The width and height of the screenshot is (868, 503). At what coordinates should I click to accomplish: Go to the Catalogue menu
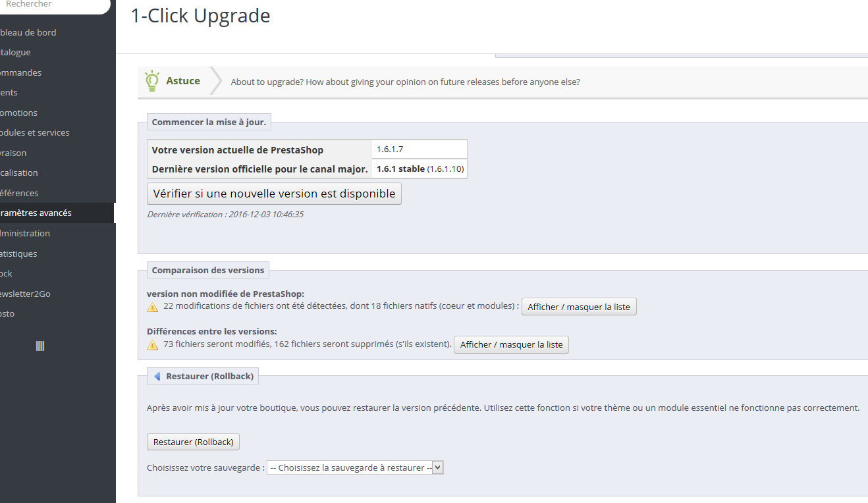(16, 52)
